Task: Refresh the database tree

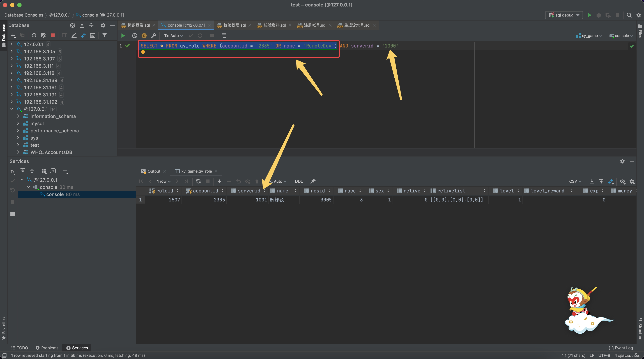Action: tap(34, 35)
